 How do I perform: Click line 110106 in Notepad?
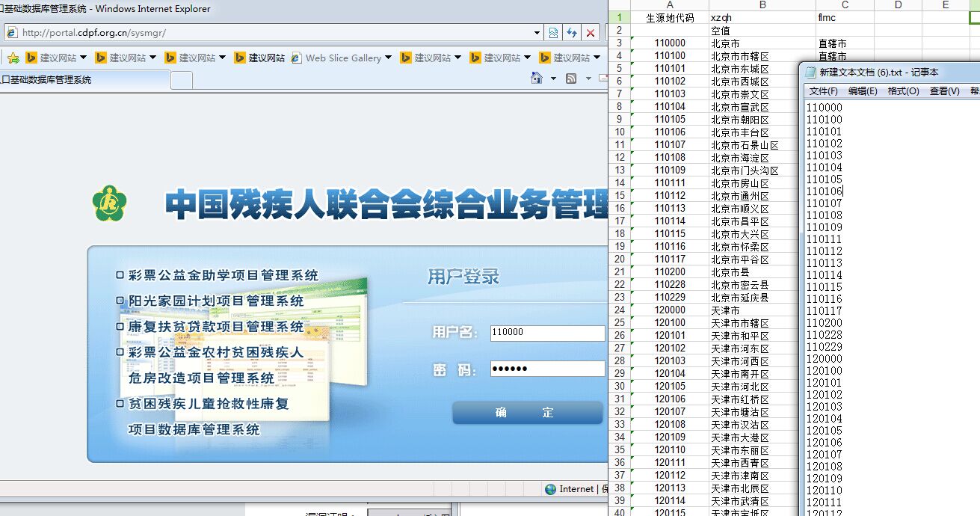point(825,191)
